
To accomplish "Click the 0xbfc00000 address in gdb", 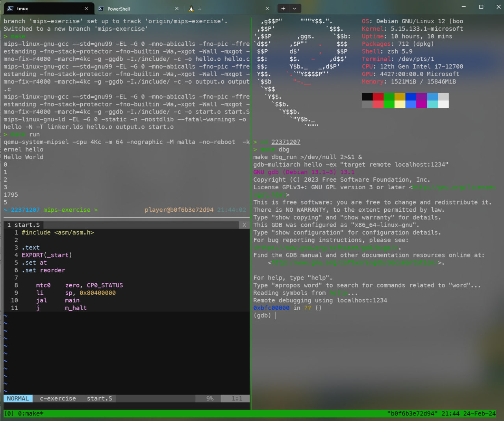I will coord(271,308).
